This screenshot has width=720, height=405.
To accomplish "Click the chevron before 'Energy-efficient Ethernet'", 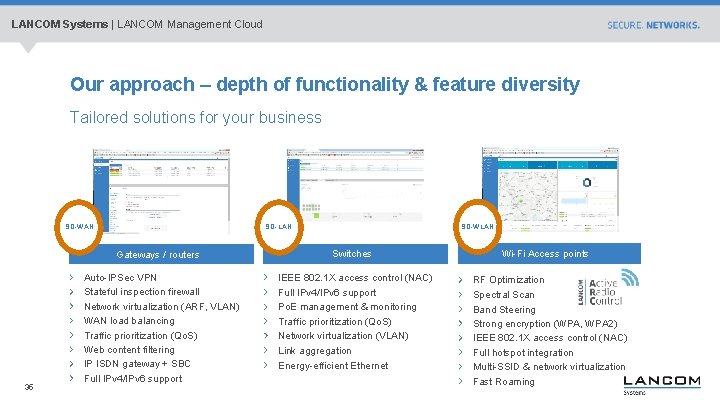I will coord(266,366).
